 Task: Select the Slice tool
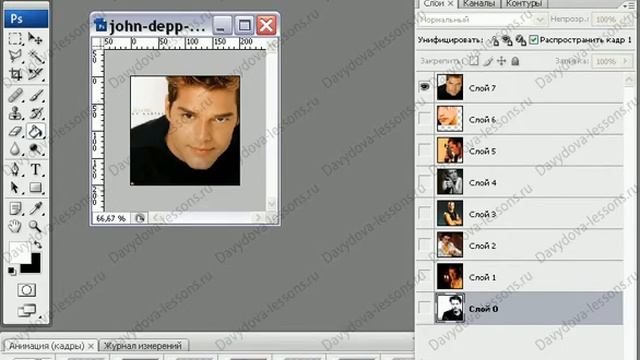(x=36, y=74)
